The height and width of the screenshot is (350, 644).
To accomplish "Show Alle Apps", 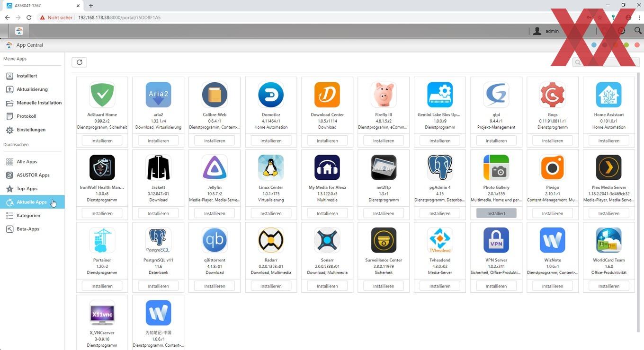I will click(32, 161).
